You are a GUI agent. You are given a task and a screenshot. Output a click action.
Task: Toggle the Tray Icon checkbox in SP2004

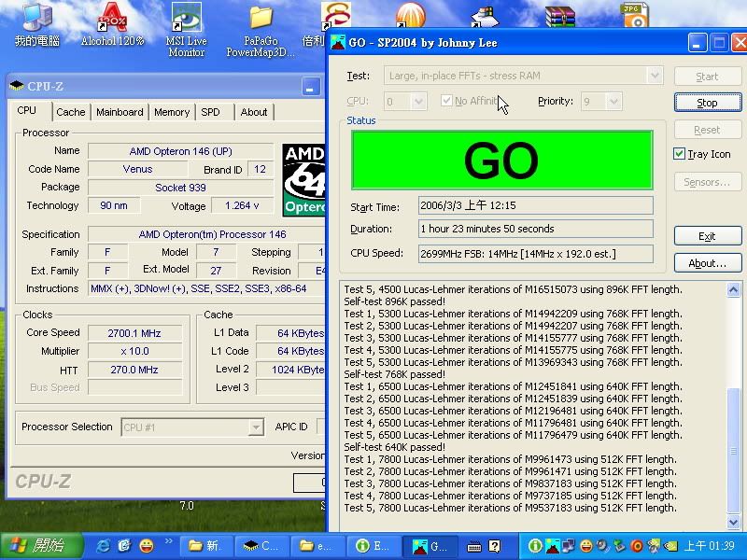click(x=679, y=154)
